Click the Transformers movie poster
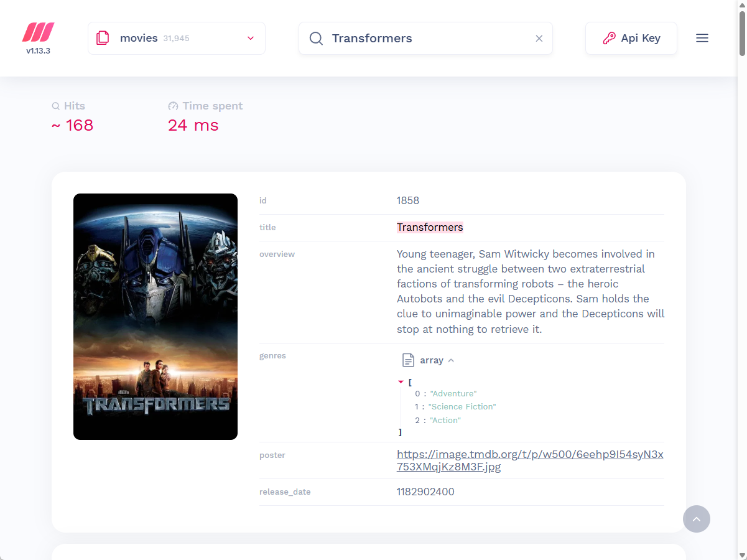The image size is (747, 560). [x=155, y=316]
